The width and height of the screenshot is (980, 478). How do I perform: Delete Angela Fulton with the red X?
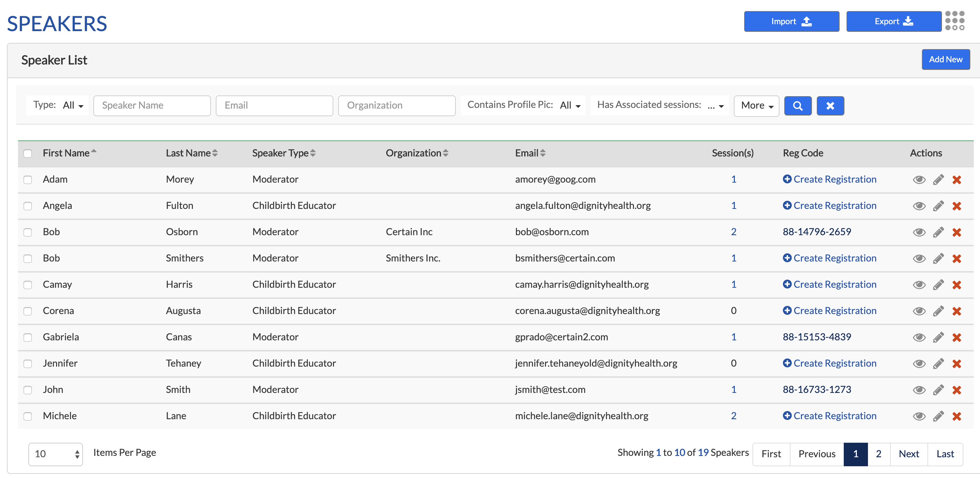point(957,206)
